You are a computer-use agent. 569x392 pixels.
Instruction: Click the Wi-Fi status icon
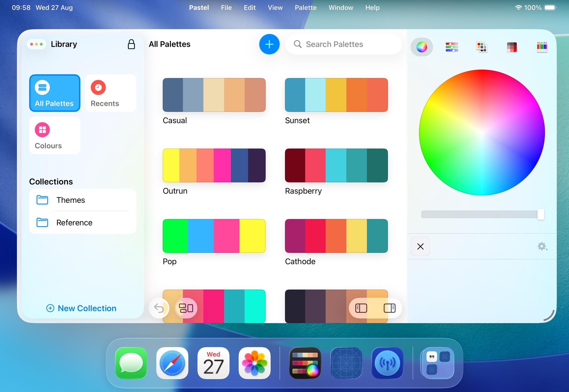click(518, 8)
